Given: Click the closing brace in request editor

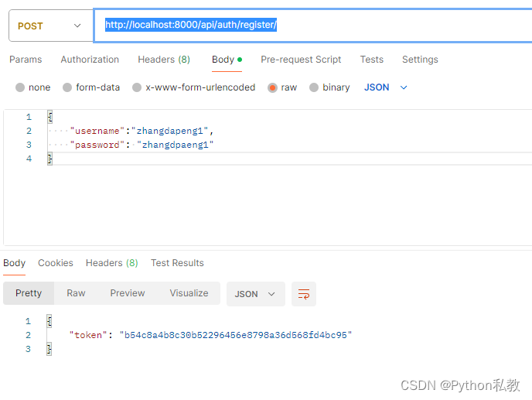Looking at the screenshot, I should point(49,159).
